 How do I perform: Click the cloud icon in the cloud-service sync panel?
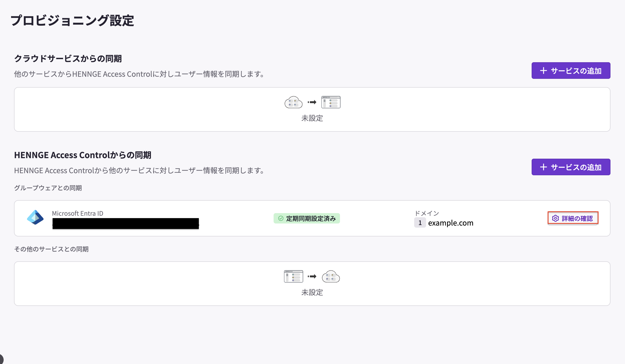[293, 102]
